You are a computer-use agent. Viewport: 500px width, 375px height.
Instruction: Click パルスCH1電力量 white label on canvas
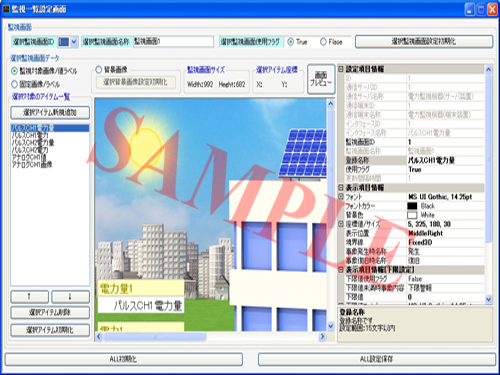pos(141,305)
